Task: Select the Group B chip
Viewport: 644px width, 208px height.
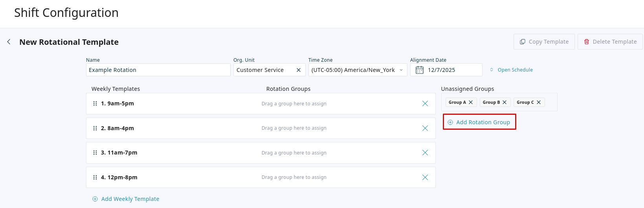Action: tap(491, 102)
